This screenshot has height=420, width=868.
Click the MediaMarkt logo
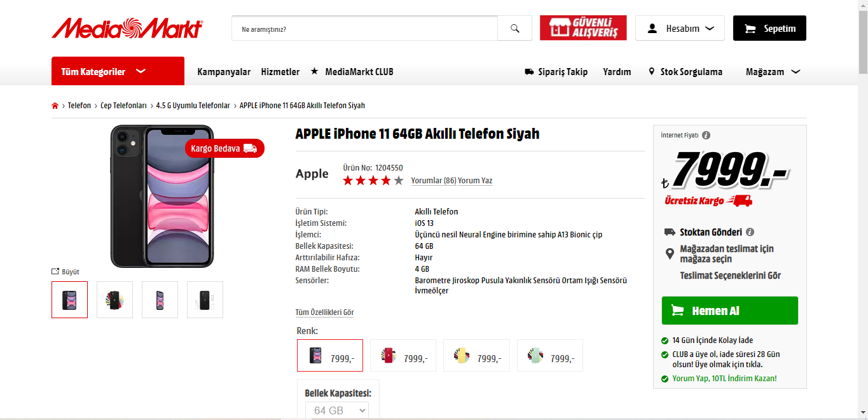(x=127, y=29)
